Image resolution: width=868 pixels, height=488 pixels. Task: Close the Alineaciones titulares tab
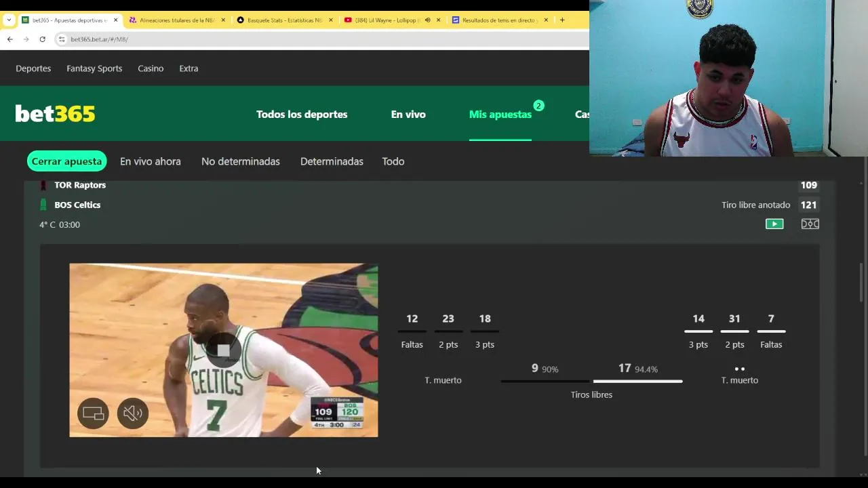tap(223, 20)
